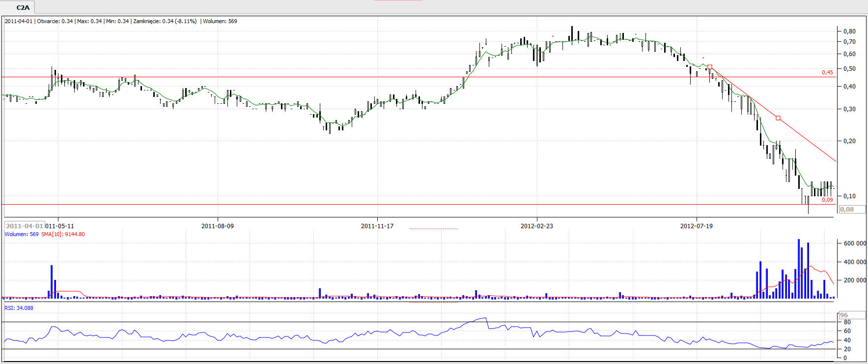Viewport: 868px width, 364px height.
Task: Click the RSI: 34.088 indicator label
Action: pyautogui.click(x=19, y=308)
